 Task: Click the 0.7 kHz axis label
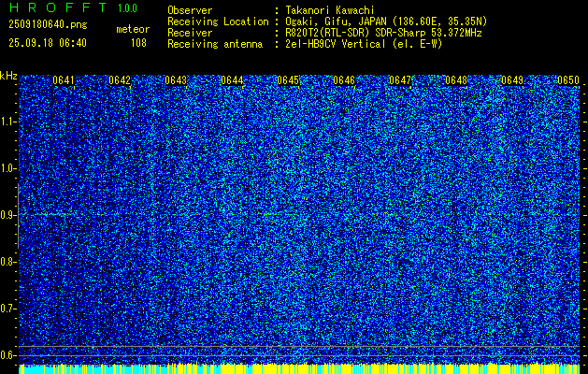click(x=7, y=309)
